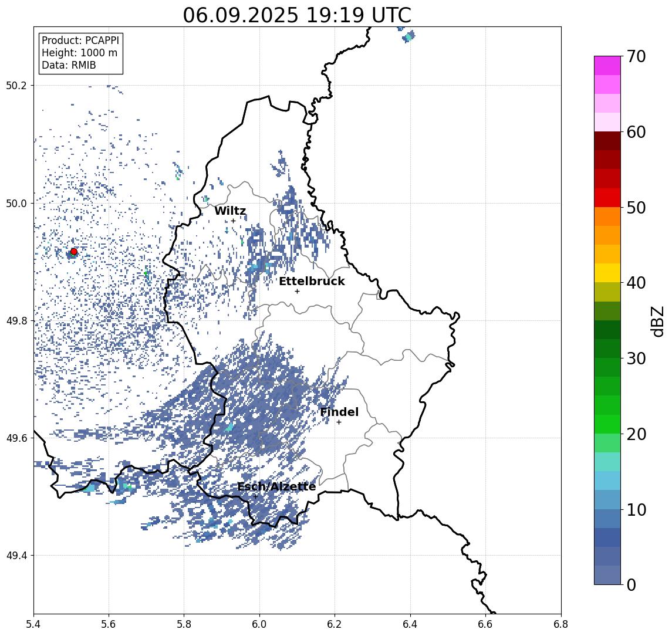
Task: Click the latitude 49.6 axis label
Action: (16, 438)
